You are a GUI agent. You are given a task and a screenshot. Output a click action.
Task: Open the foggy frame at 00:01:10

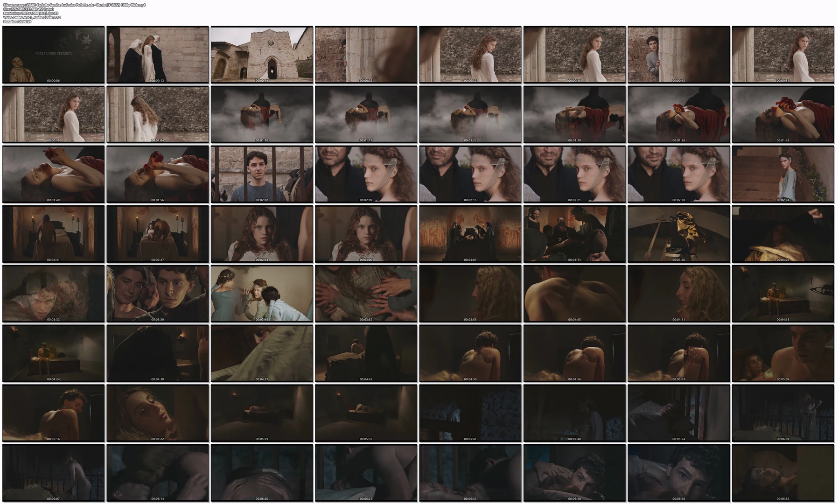point(262,114)
